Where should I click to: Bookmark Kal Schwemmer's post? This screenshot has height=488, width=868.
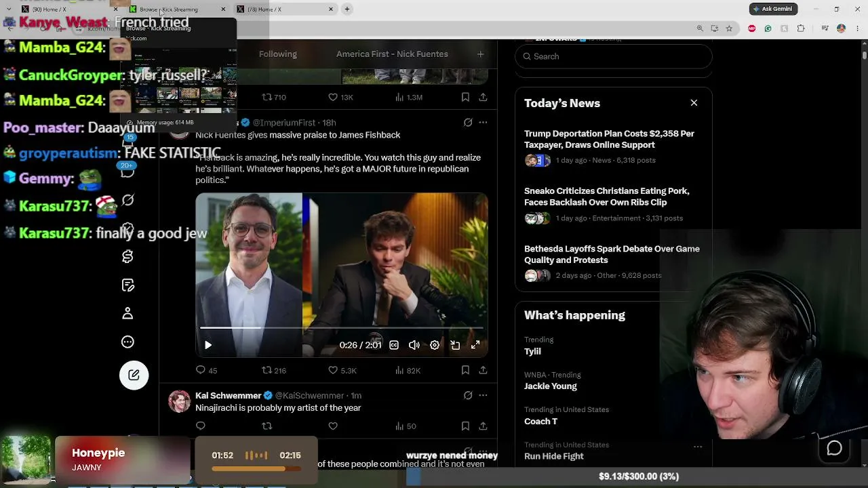465,426
